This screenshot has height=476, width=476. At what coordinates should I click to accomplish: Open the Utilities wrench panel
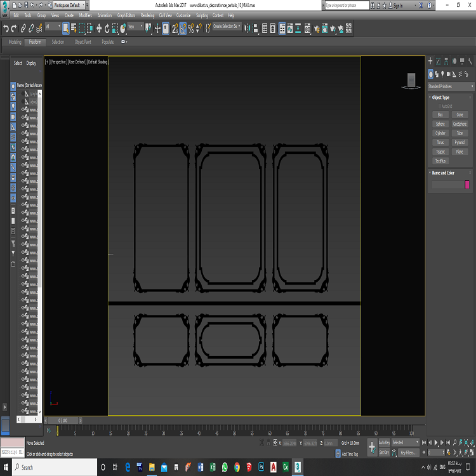(470, 61)
